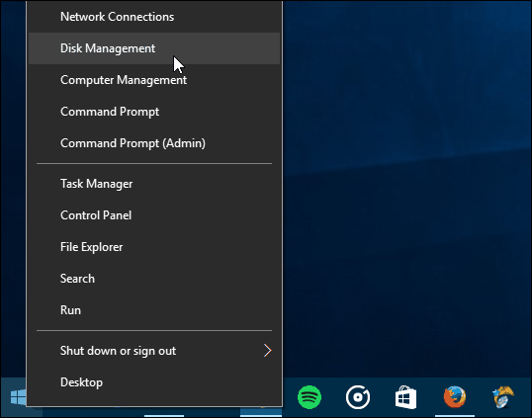Expand the Shut down or sign out arrow
Screen dimensions: 532x418
point(267,350)
